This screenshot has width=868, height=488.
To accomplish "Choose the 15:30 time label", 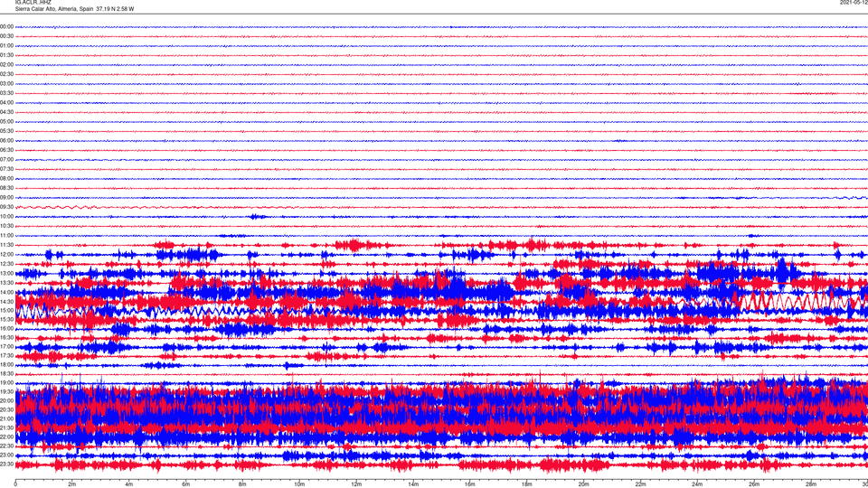I will pos(6,320).
